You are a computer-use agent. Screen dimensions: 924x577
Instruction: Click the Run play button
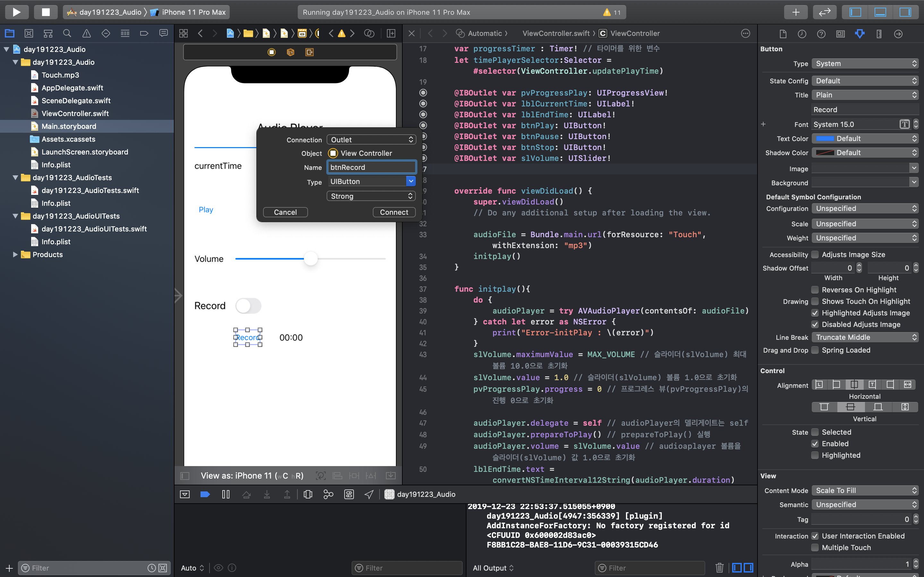click(16, 12)
